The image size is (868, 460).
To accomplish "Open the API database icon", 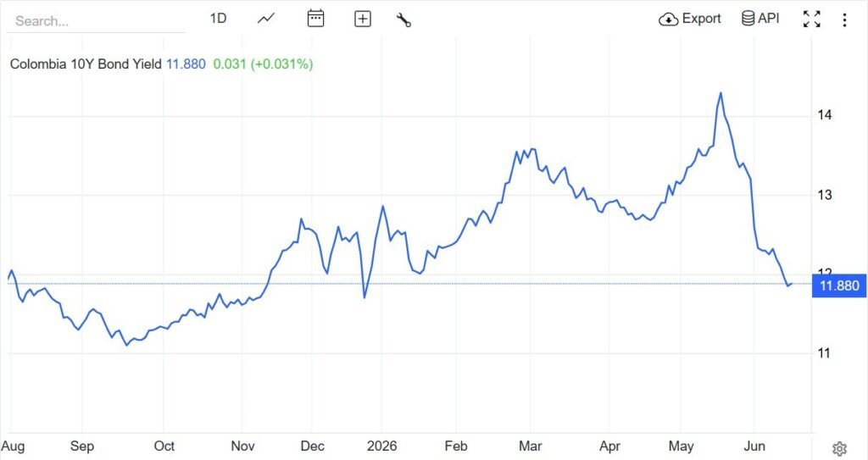I will click(748, 19).
